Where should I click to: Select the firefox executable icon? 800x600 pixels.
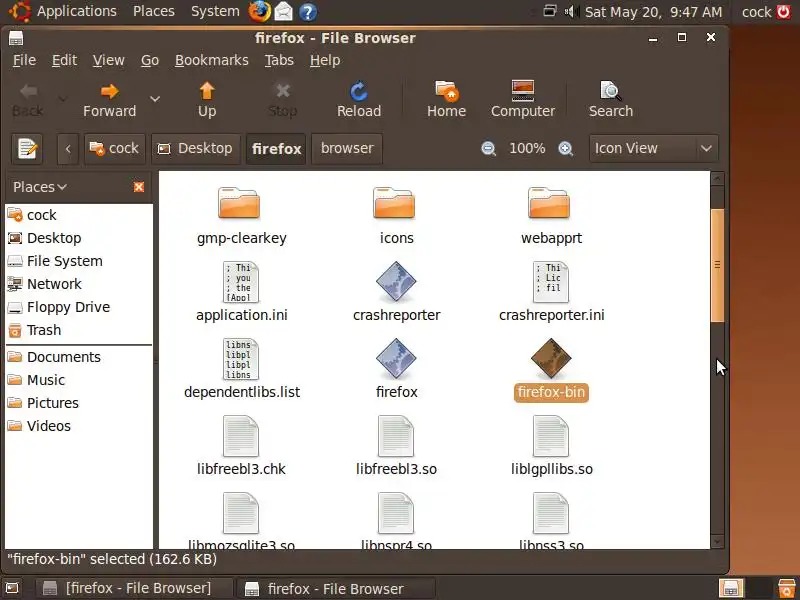coord(396,358)
